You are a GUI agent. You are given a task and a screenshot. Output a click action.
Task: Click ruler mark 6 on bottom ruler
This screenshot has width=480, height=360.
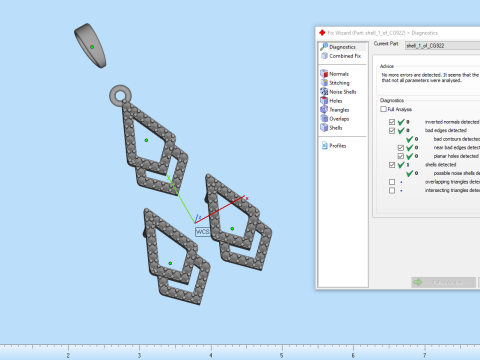click(x=353, y=356)
